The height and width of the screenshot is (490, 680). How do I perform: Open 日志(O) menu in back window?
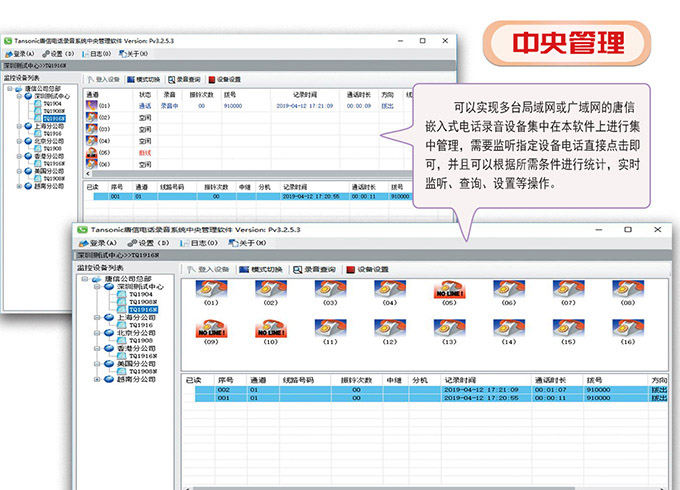pos(97,54)
